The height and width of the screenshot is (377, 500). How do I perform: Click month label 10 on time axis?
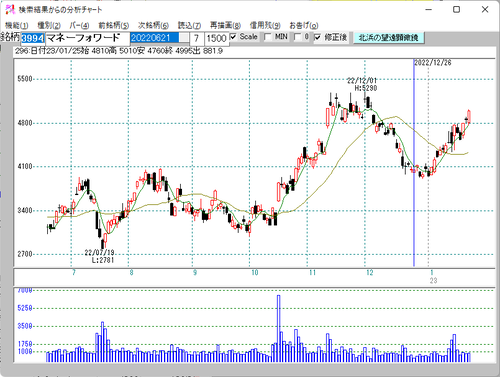click(255, 272)
